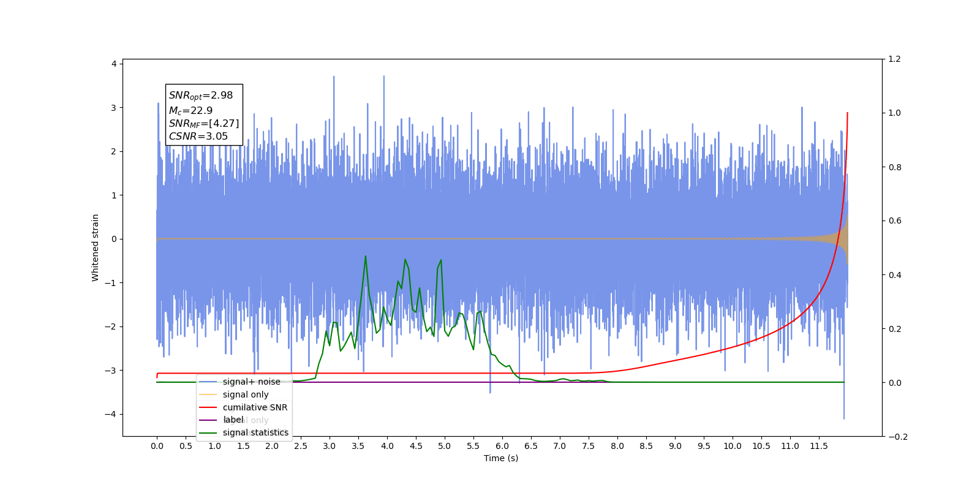The width and height of the screenshot is (980, 490).
Task: Click the 7.5 tick on the time axis
Action: 589,446
